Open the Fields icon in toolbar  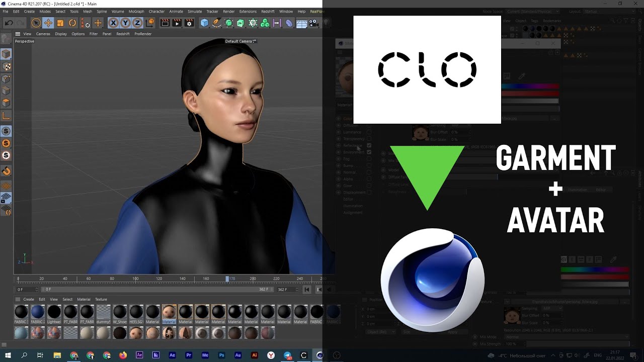[277, 23]
